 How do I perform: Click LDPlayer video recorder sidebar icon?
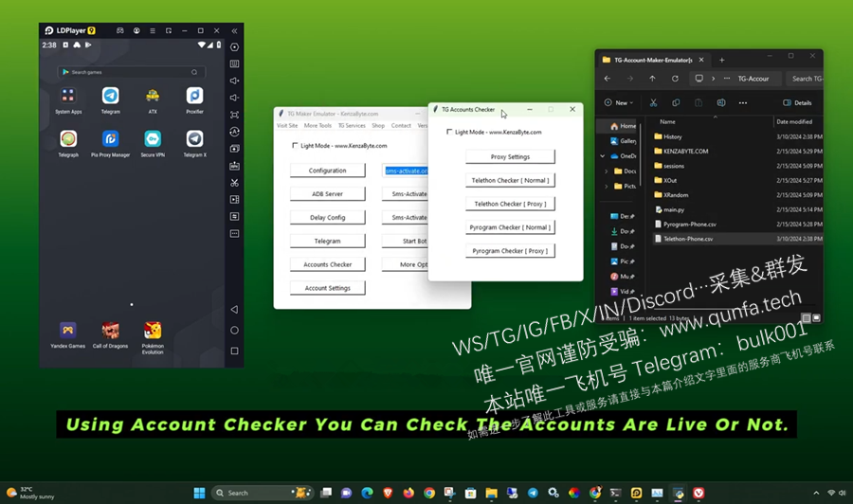click(234, 200)
